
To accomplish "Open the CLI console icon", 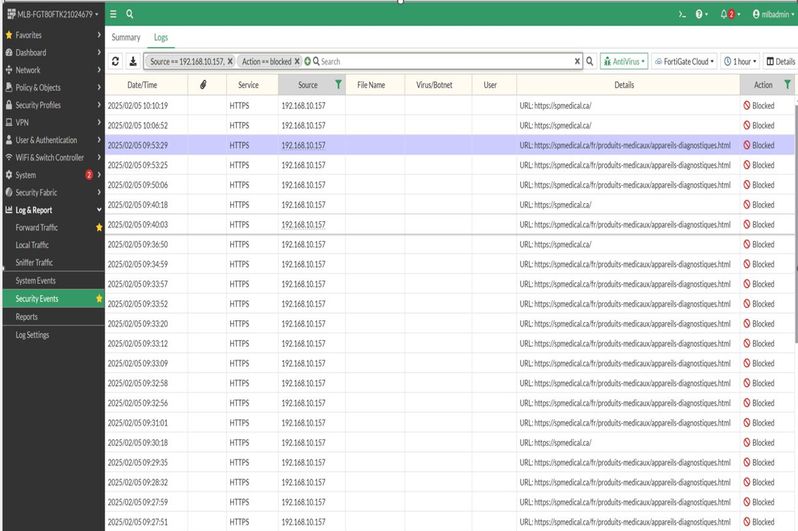I will tap(681, 14).
